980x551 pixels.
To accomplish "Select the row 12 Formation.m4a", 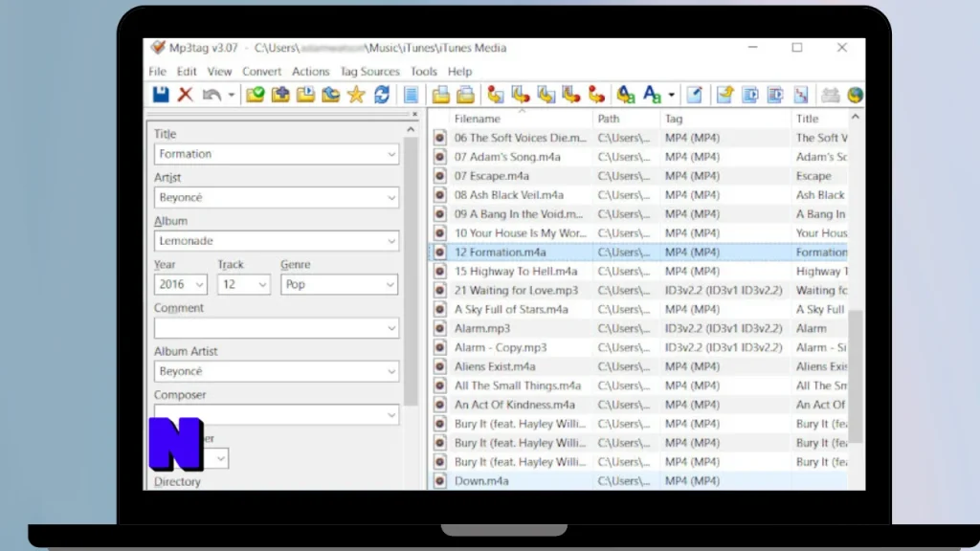I will tap(638, 253).
